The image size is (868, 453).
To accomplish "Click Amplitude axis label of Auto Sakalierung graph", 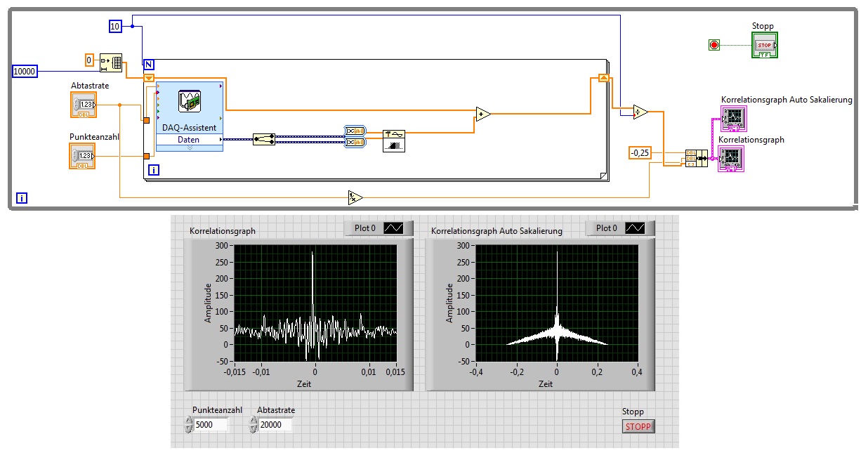I will (449, 303).
